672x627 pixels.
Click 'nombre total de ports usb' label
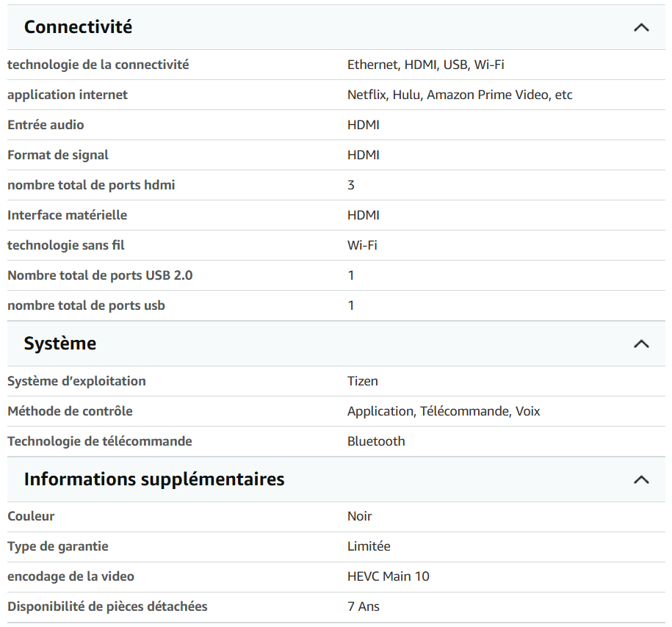point(86,305)
